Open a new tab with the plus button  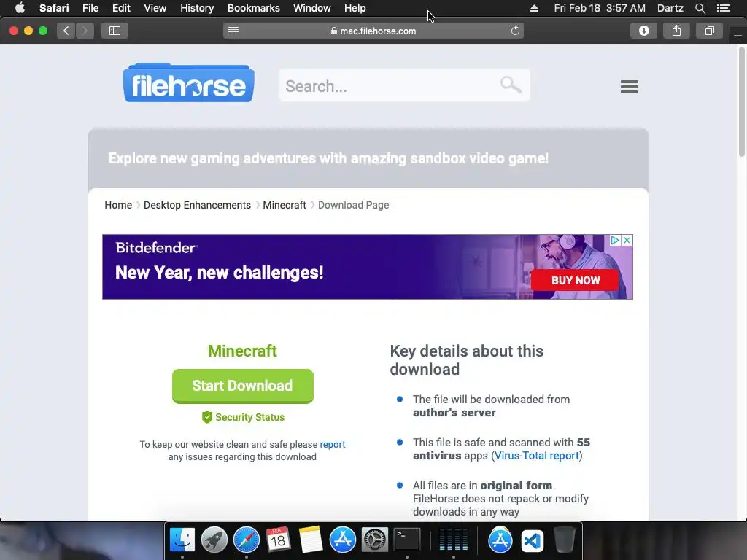tap(738, 36)
